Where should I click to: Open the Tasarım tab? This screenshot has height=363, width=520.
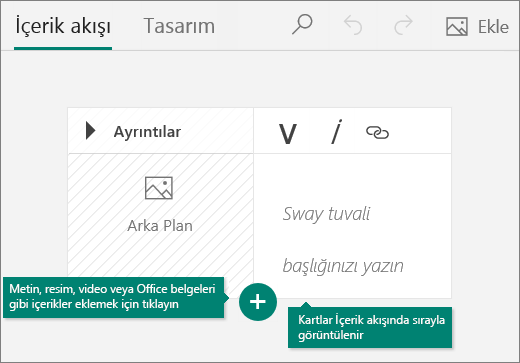click(x=179, y=26)
